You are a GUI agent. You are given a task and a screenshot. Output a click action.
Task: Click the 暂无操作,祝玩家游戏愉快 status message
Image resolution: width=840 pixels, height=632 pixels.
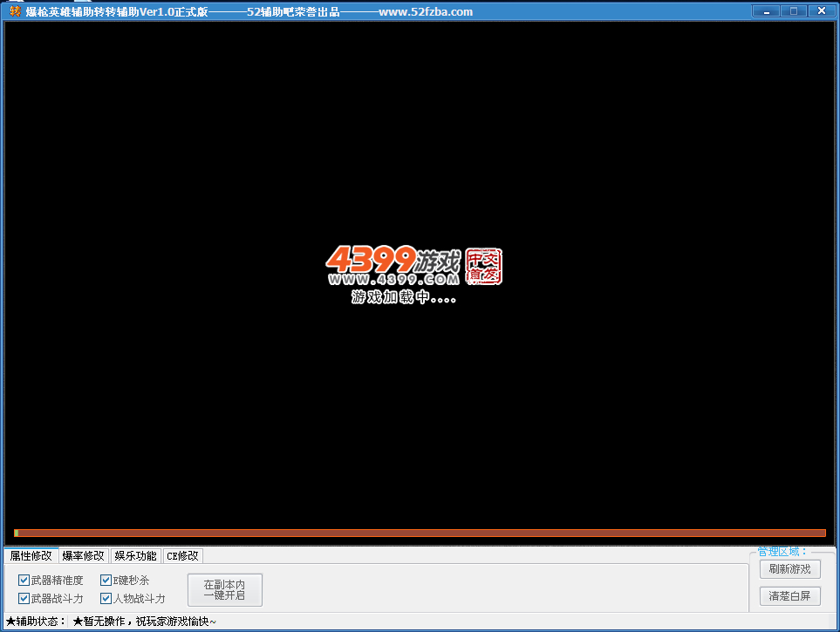(145, 622)
